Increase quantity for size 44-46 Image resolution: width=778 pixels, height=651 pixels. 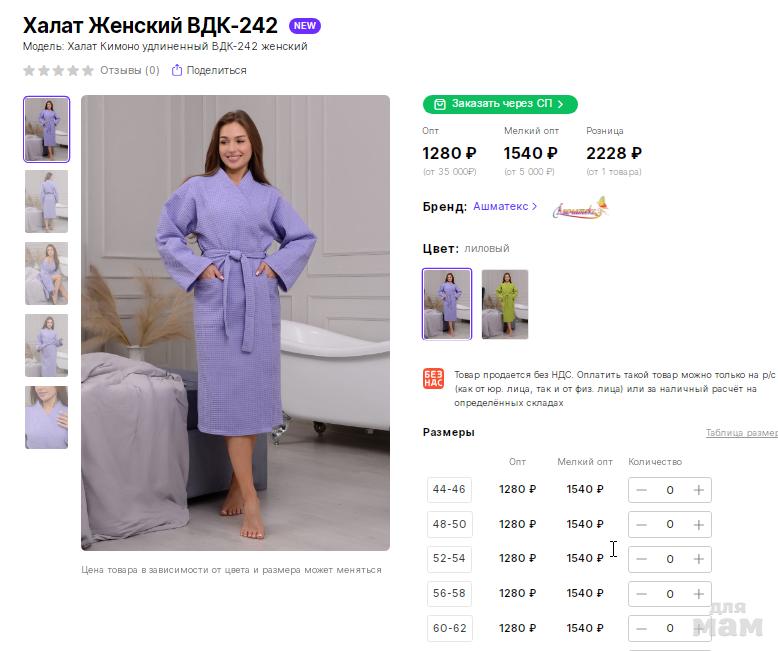(x=698, y=490)
